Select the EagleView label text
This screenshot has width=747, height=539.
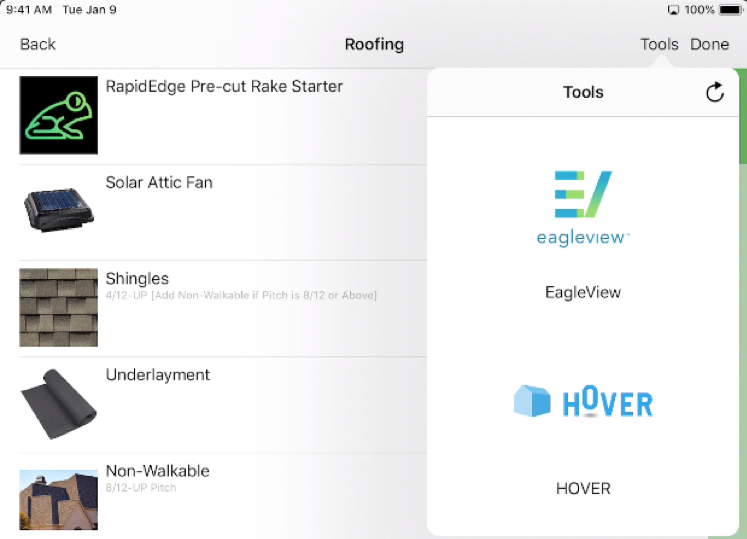(x=583, y=292)
